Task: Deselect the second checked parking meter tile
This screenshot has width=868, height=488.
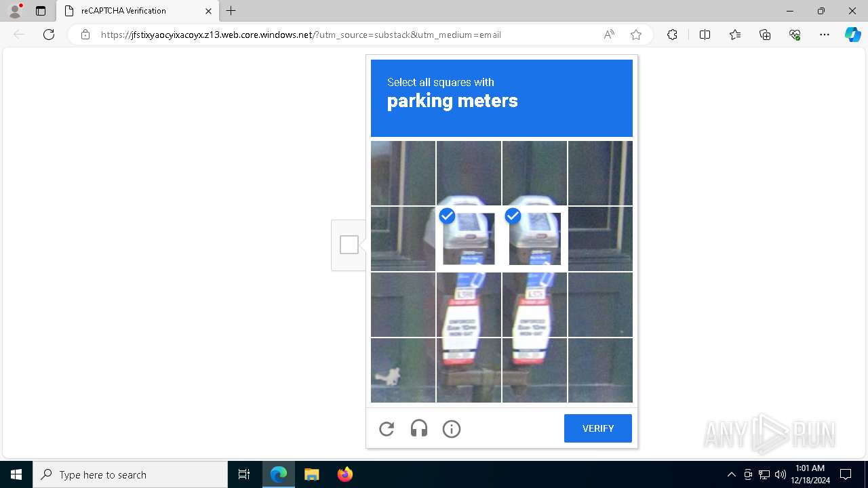Action: (534, 239)
